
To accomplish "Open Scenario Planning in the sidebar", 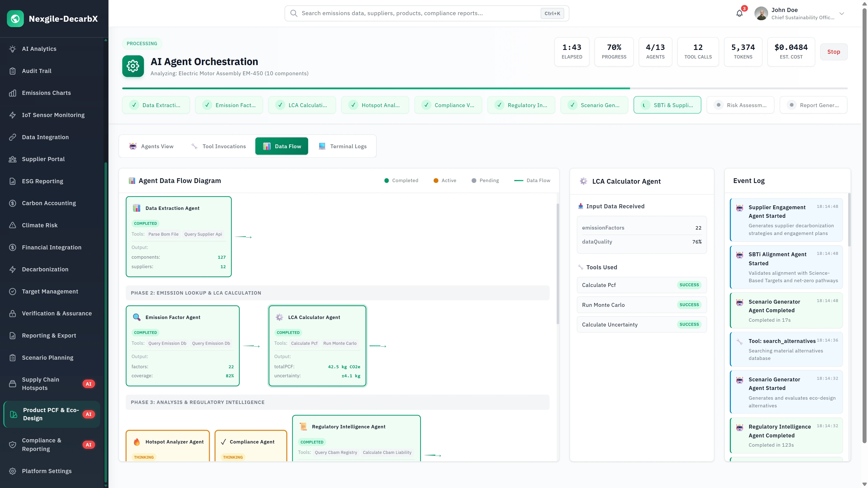I will [47, 357].
